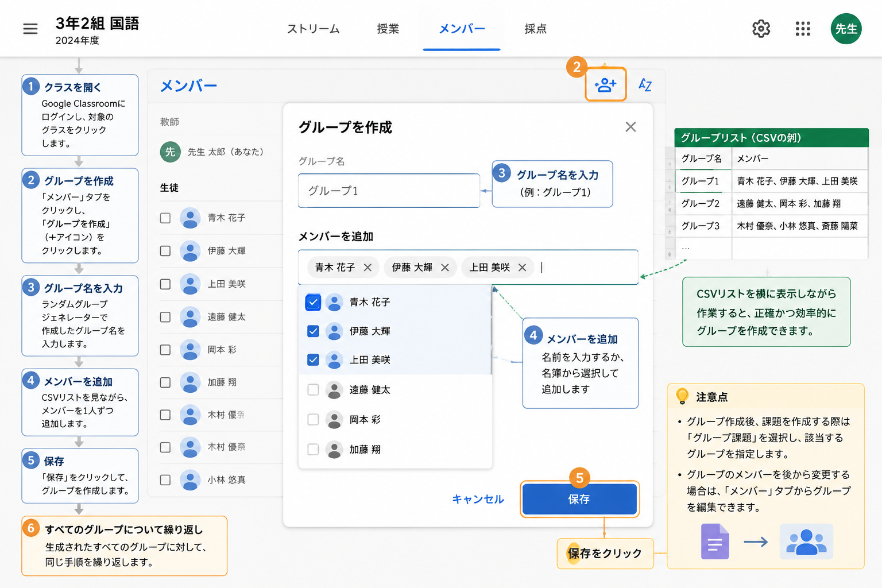This screenshot has height=588, width=882.
Task: Select グループ2 cell in CSV list
Action: (703, 203)
